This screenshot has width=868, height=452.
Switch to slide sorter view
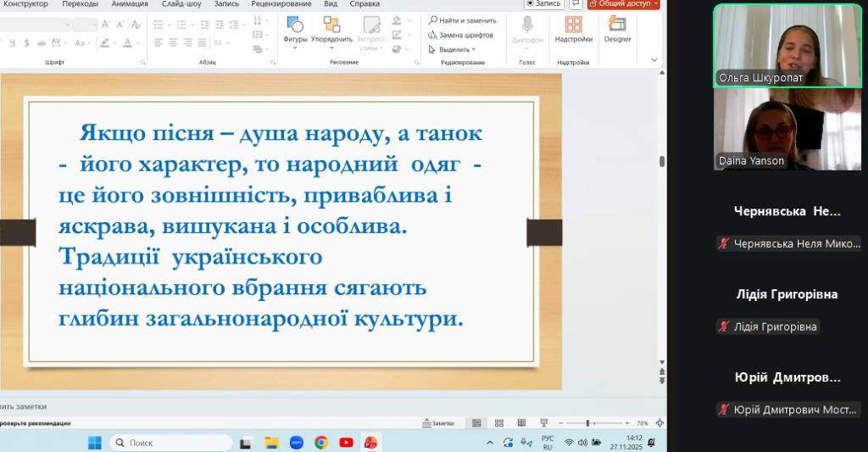[499, 423]
